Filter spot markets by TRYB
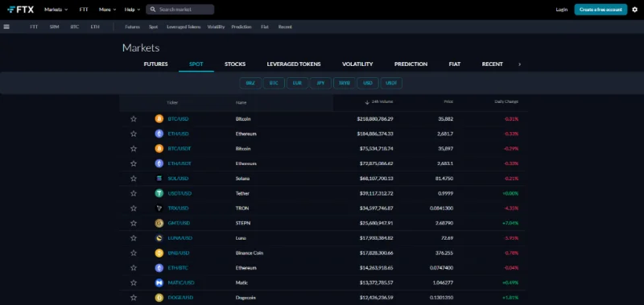644x305 pixels. point(345,83)
